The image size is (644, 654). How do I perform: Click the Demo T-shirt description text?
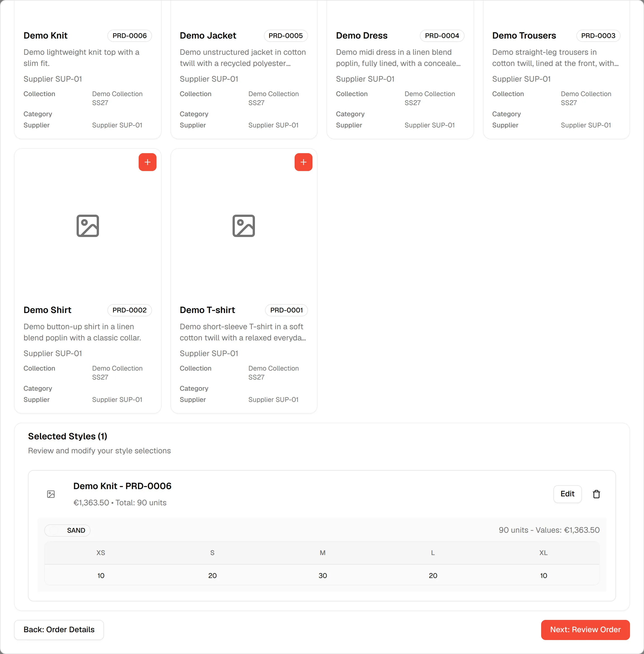pyautogui.click(x=243, y=332)
